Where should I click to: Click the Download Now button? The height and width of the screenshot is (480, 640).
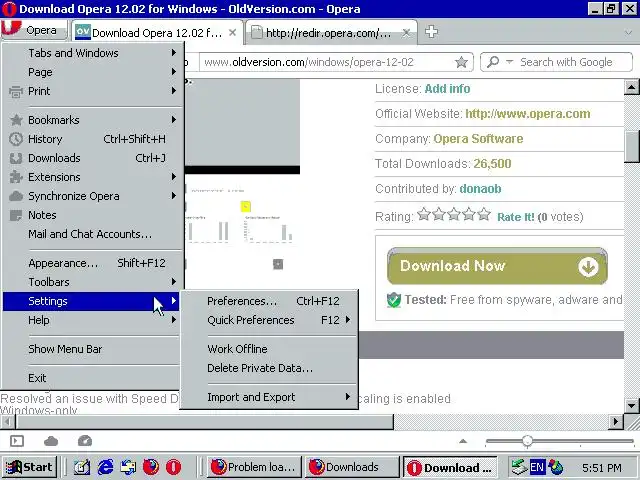[497, 266]
